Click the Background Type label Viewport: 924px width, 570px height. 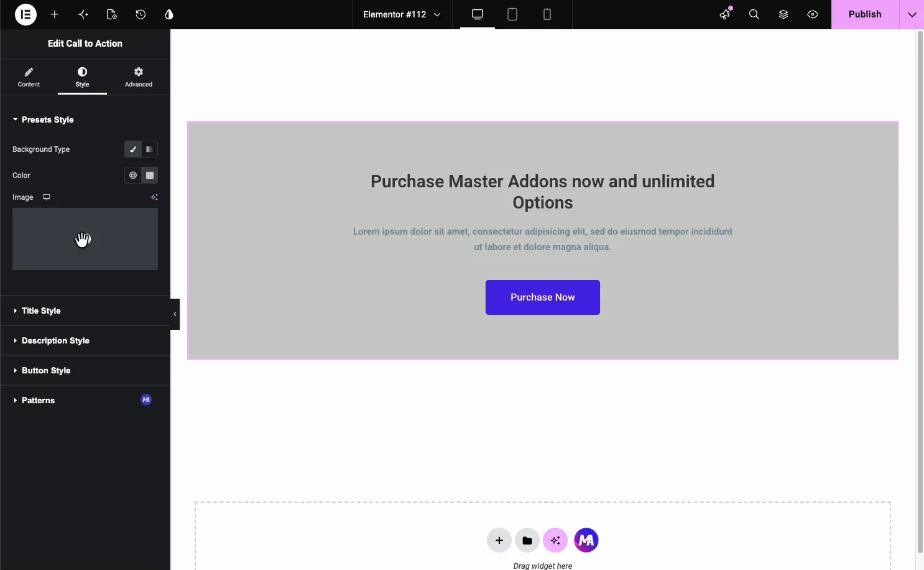point(41,149)
